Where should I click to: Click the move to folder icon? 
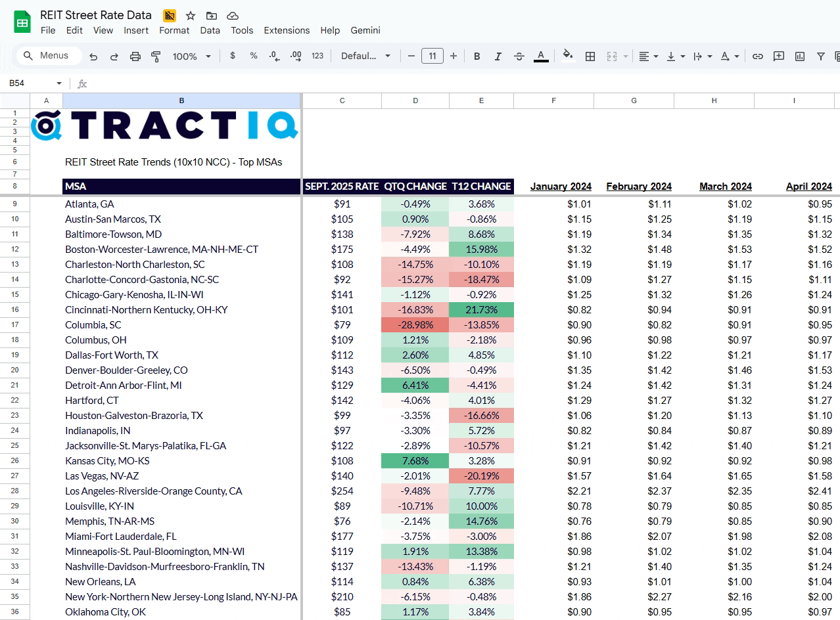click(211, 16)
